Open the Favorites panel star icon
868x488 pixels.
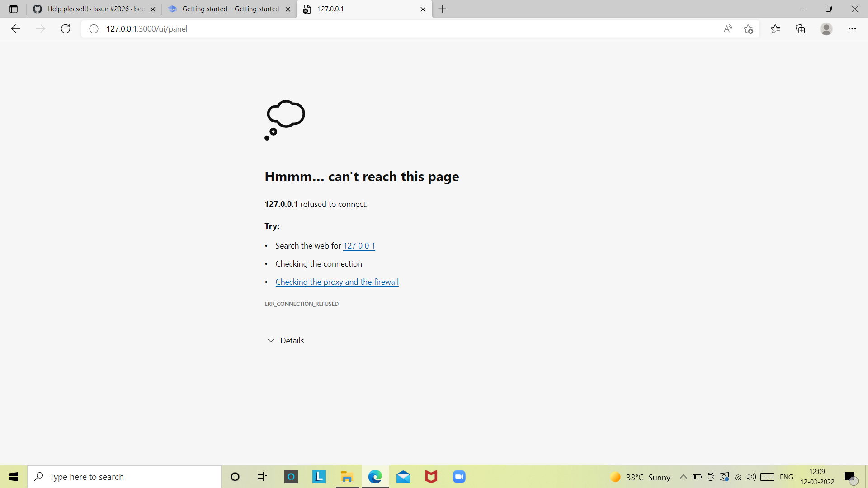(x=775, y=28)
